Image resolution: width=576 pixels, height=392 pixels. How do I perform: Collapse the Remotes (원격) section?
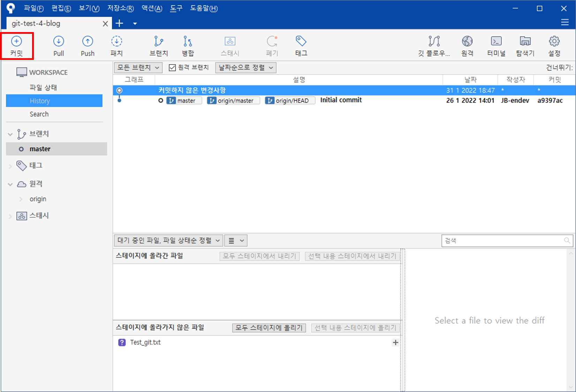pos(10,184)
